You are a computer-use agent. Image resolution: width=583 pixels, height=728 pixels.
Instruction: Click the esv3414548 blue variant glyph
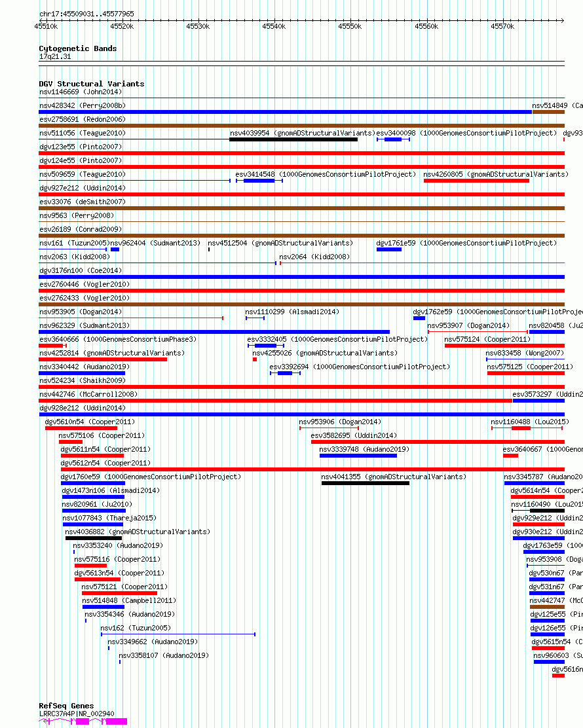(x=259, y=181)
